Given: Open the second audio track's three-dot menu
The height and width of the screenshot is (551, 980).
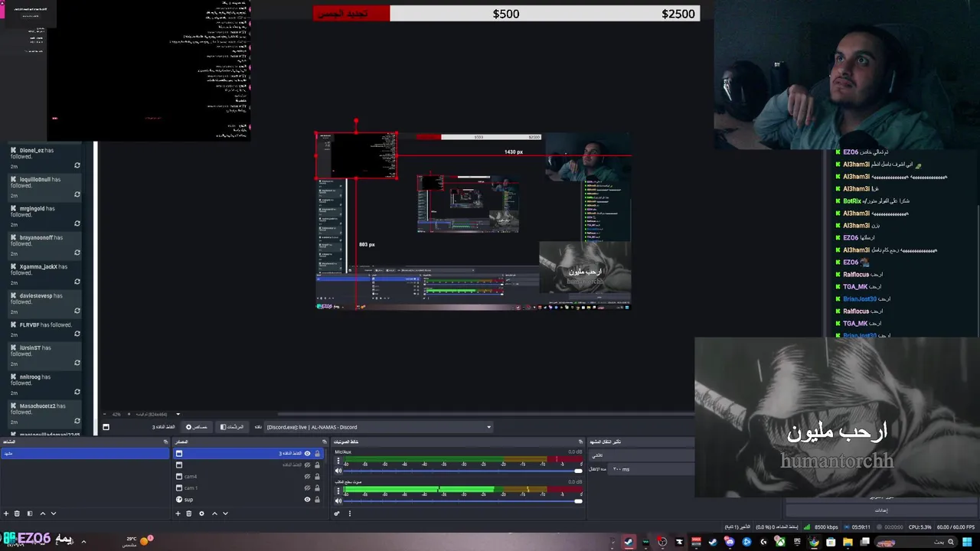Looking at the screenshot, I should (338, 492).
